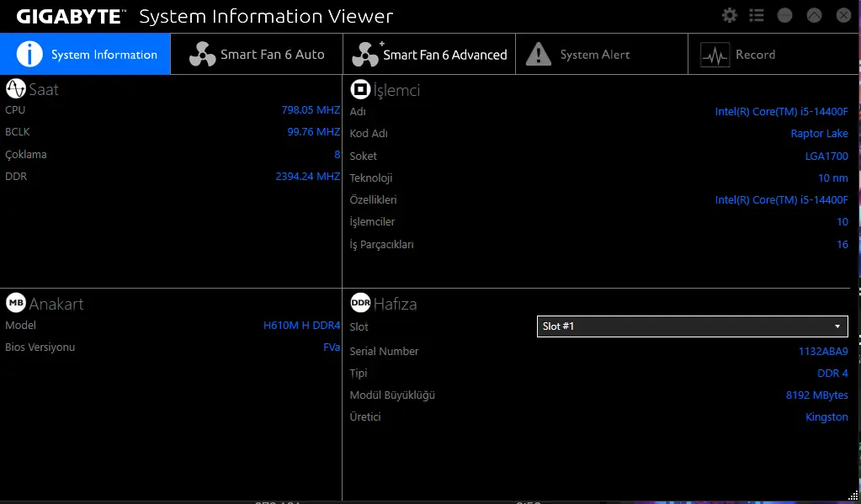This screenshot has height=504, width=861.
Task: Click the Kingston manufacturer value
Action: pyautogui.click(x=826, y=416)
